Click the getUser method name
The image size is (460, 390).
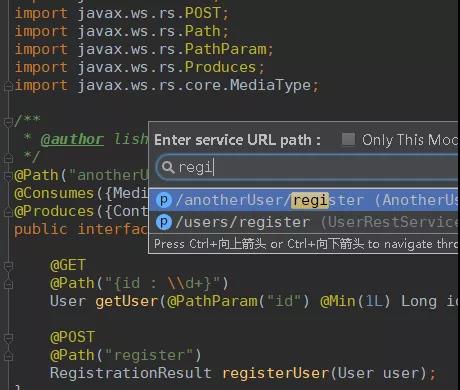(127, 302)
